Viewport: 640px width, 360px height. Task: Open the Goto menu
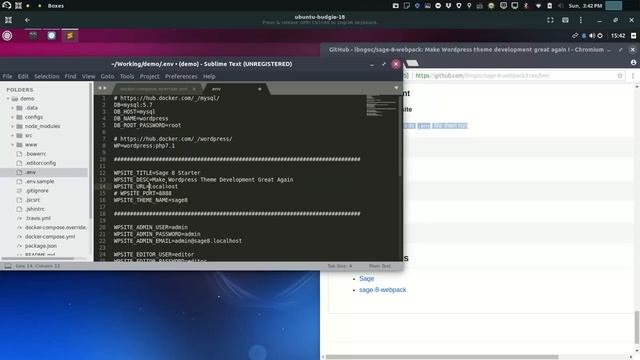pos(107,76)
